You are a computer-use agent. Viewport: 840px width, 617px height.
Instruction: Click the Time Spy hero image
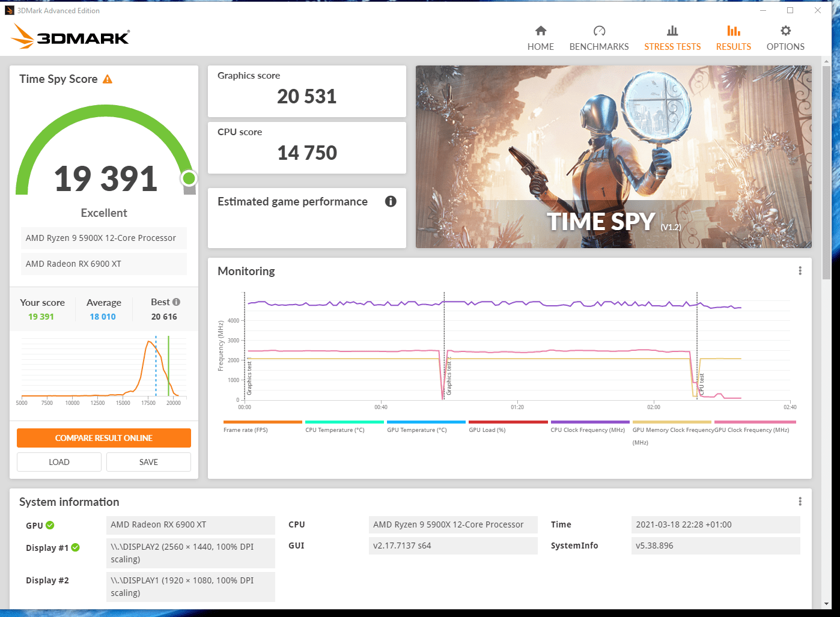coord(613,156)
